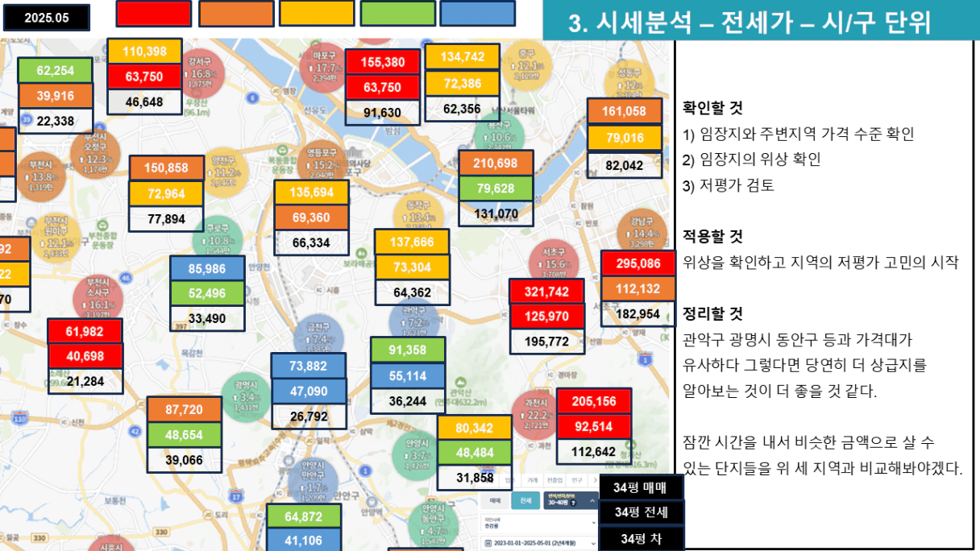Click the line 2) 임장지의 위상 확인
Screen dimensions: 980x551
pyautogui.click(x=752, y=159)
